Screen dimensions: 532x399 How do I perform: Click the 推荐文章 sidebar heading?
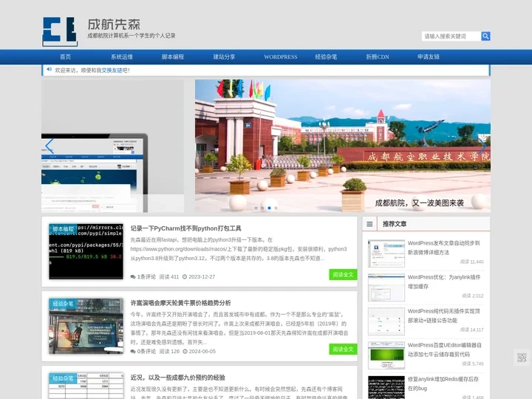(x=395, y=224)
